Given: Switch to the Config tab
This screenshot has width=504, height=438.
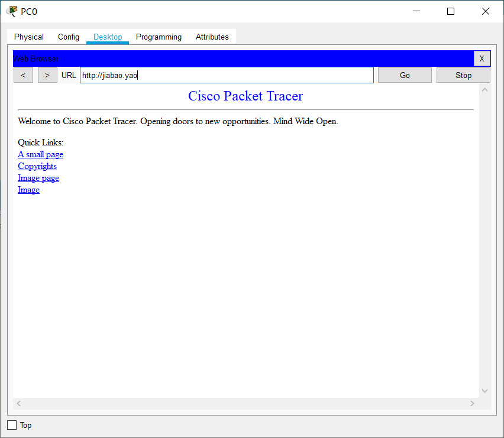Looking at the screenshot, I should click(69, 37).
